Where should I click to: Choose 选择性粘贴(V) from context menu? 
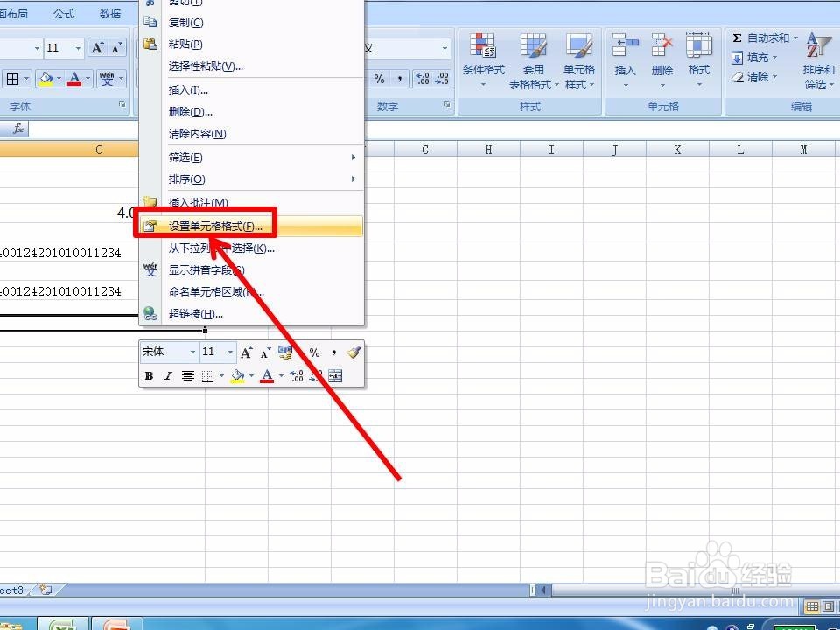click(252, 66)
